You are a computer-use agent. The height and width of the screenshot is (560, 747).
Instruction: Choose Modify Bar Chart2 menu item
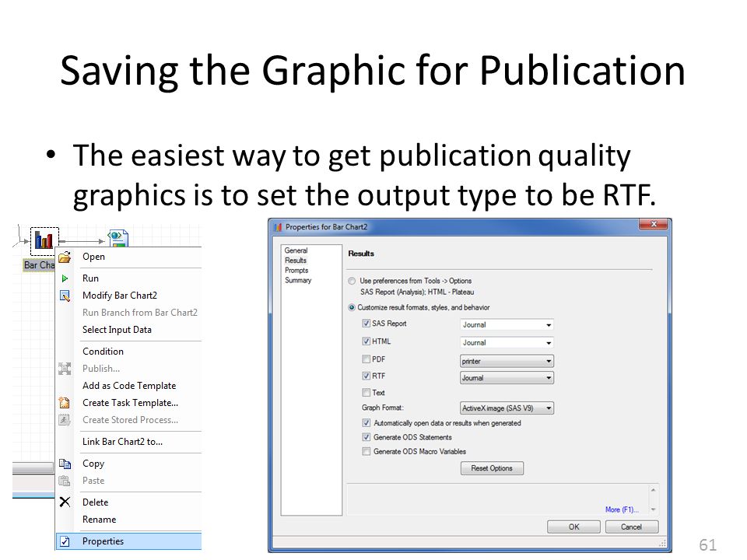pyautogui.click(x=128, y=296)
